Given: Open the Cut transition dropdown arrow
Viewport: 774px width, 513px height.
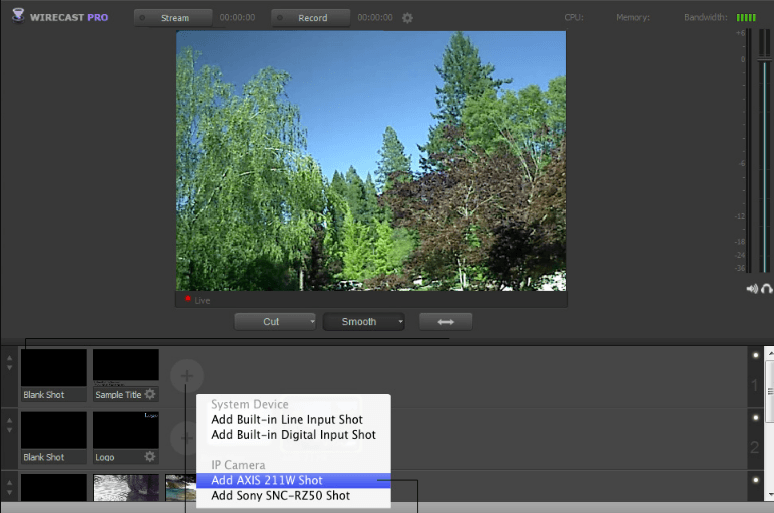Looking at the screenshot, I should tap(312, 321).
